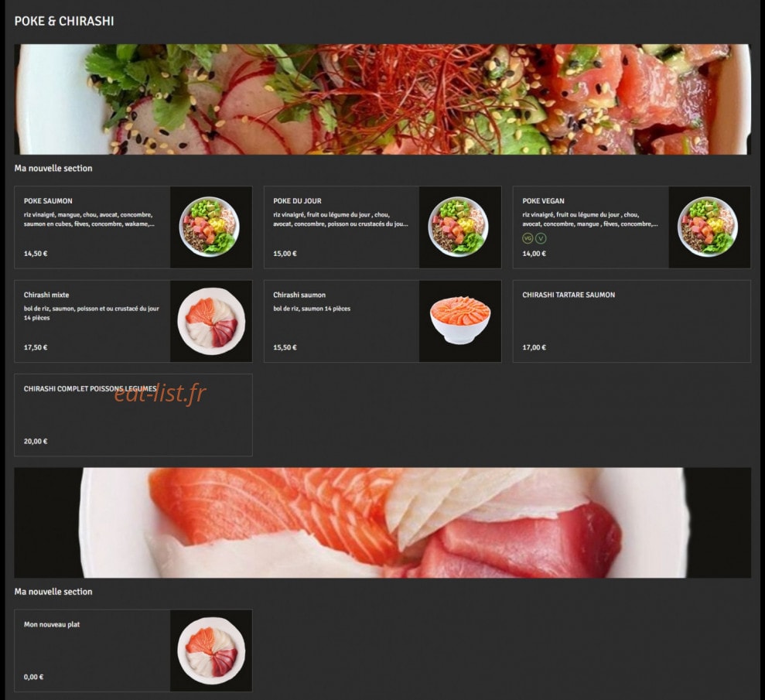
Task: Click the 14,00 € price
Action: pos(534,254)
